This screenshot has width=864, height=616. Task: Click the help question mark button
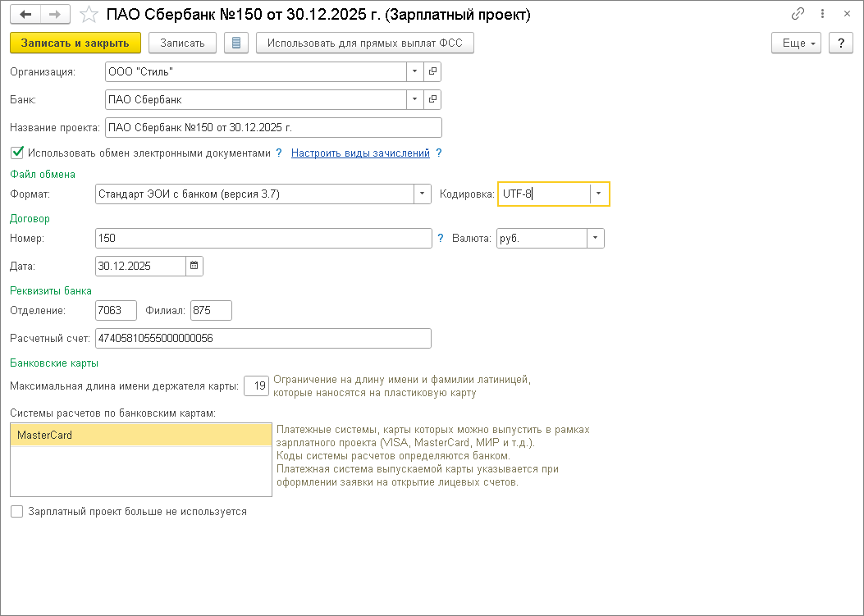point(840,43)
